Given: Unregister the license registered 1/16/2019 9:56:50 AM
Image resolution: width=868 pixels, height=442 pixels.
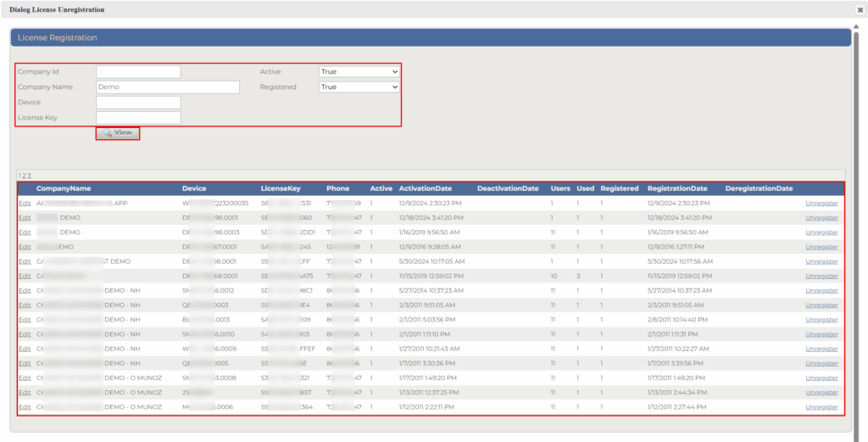Looking at the screenshot, I should (821, 232).
